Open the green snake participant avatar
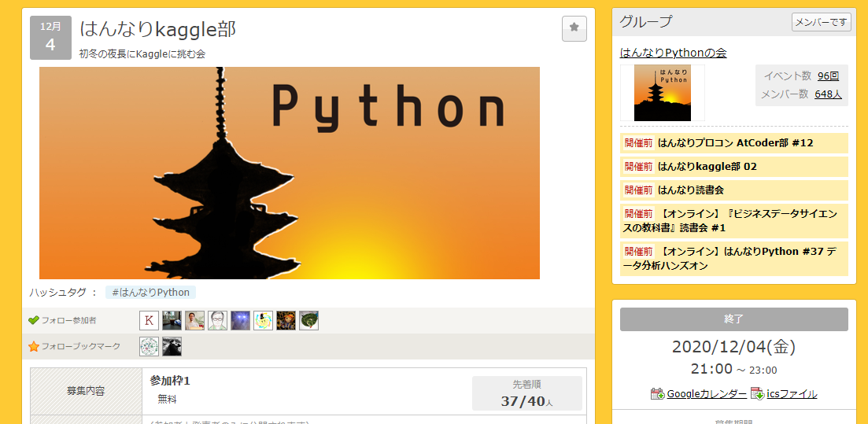 [309, 320]
